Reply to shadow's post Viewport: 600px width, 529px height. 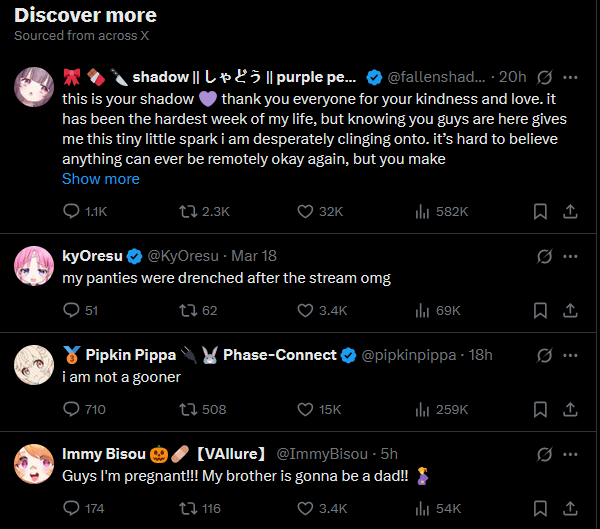tap(72, 212)
